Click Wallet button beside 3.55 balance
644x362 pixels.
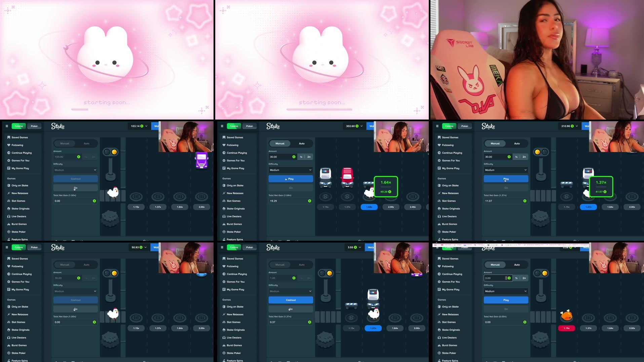pyautogui.click(x=370, y=247)
